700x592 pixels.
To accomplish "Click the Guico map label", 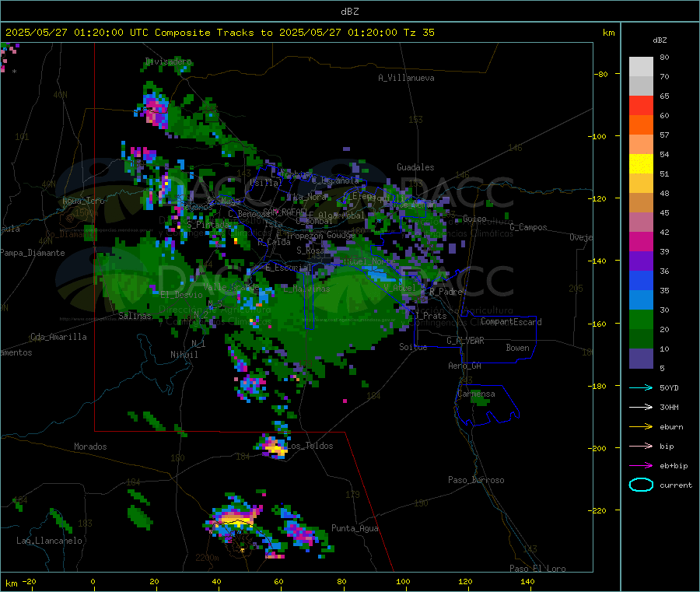I will coord(474,219).
